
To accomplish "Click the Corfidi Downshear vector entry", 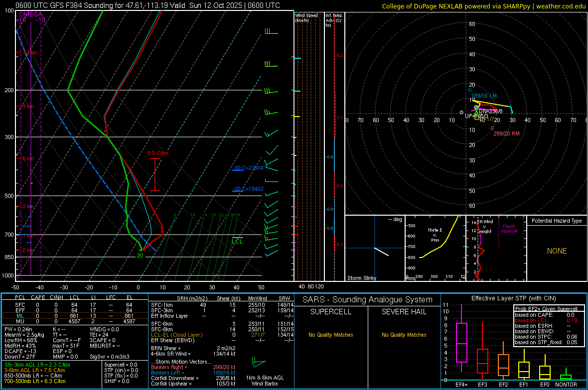I will (x=193, y=378).
